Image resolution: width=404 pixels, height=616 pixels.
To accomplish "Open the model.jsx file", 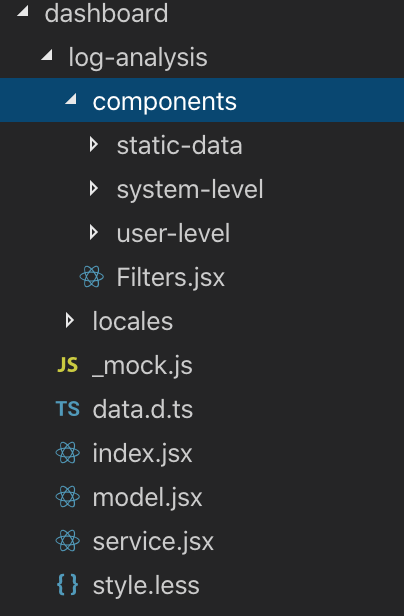I will pyautogui.click(x=147, y=498).
